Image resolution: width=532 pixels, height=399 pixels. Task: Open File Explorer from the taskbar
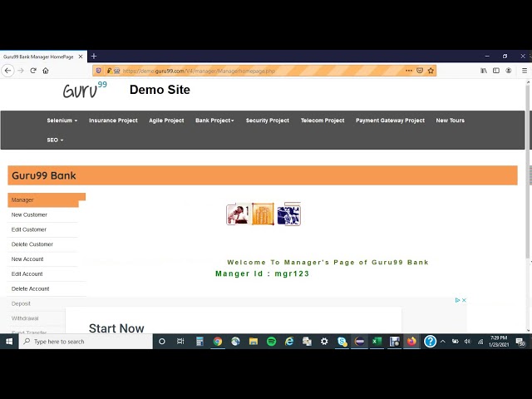pos(253,342)
